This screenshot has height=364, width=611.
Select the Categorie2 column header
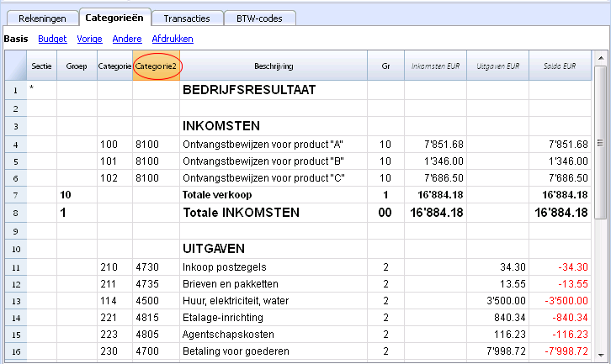156,66
